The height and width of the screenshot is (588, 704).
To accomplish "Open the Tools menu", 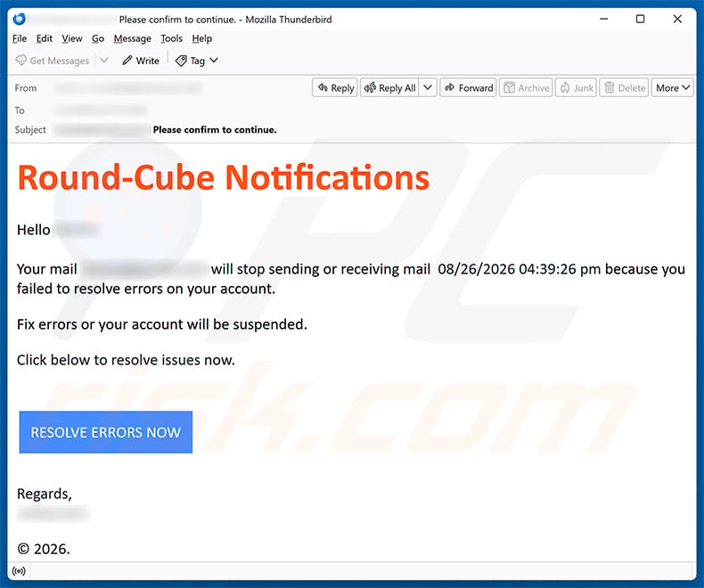I will pyautogui.click(x=171, y=38).
